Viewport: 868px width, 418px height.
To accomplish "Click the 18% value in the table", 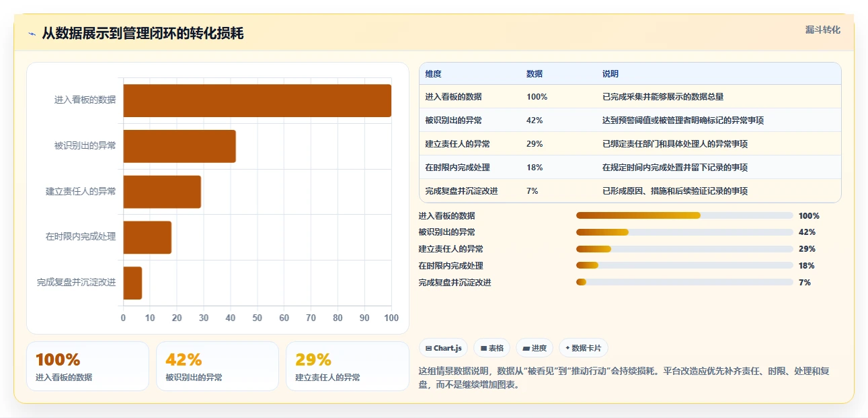I will (x=535, y=168).
